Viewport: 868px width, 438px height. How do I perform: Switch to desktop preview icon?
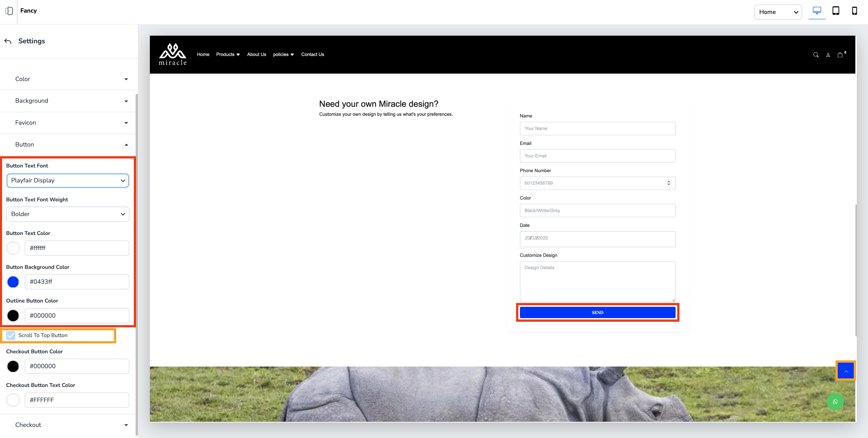click(x=817, y=11)
